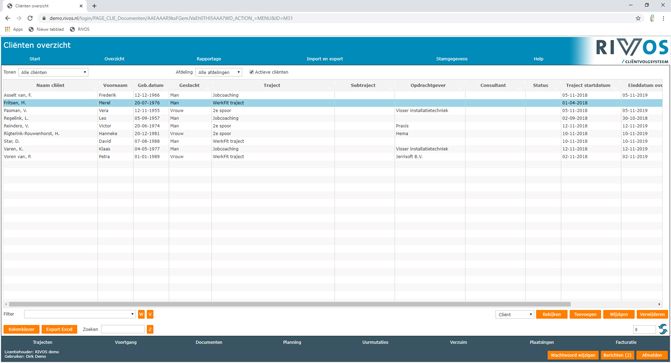Open the Import en export menu

click(x=324, y=59)
